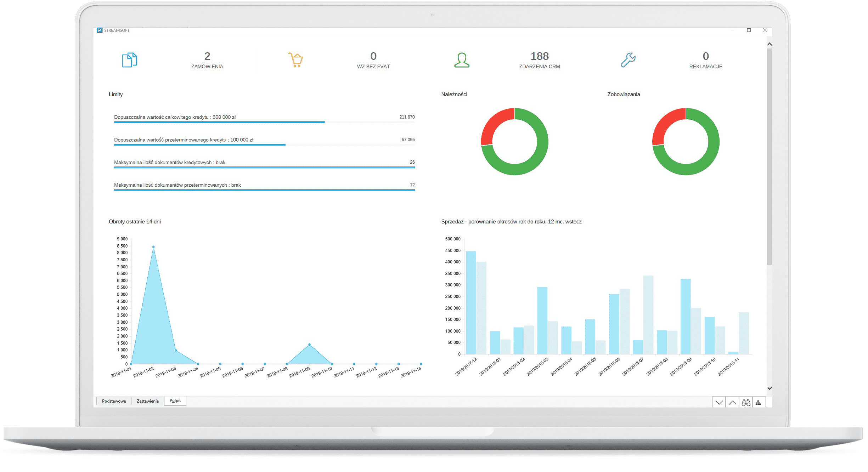Open the 0 Reklamacje counter
The width and height of the screenshot is (868, 472).
point(706,60)
